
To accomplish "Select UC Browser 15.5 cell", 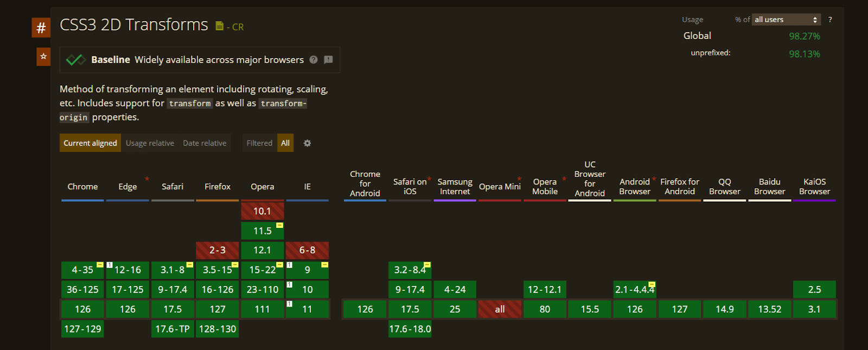I will (590, 309).
